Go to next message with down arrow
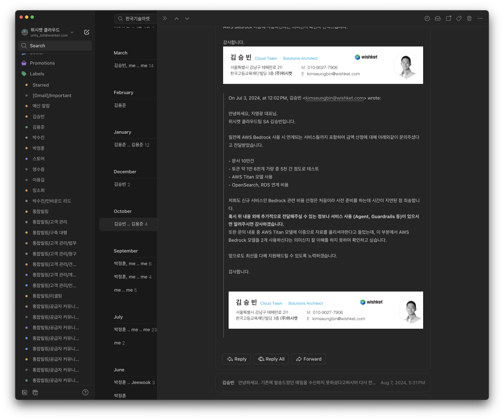The width and height of the screenshot is (504, 420). tap(187, 18)
